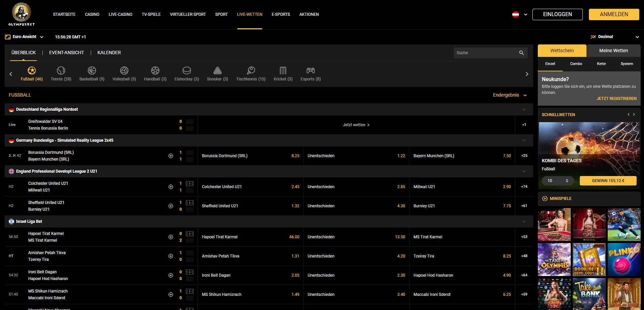The width and height of the screenshot is (644, 310).
Task: Open the Book of Demi Gods II thumbnail
Action: click(x=589, y=260)
